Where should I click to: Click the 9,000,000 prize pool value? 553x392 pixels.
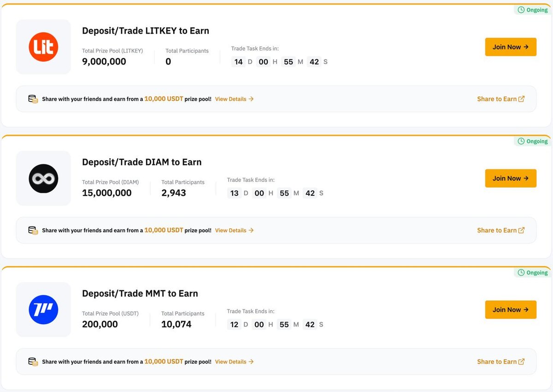104,62
